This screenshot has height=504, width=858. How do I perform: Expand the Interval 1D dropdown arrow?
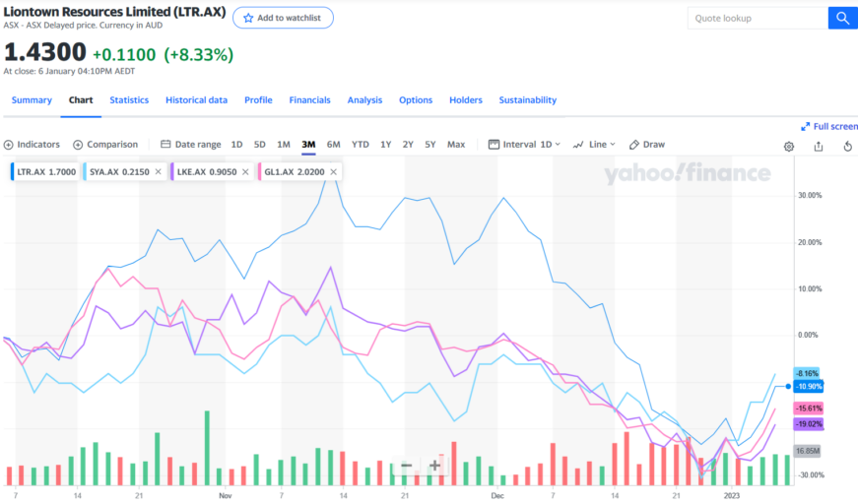click(x=558, y=145)
